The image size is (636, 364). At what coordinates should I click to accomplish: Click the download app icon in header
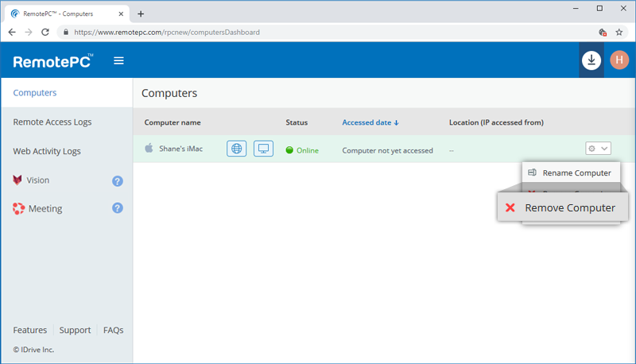(x=591, y=60)
